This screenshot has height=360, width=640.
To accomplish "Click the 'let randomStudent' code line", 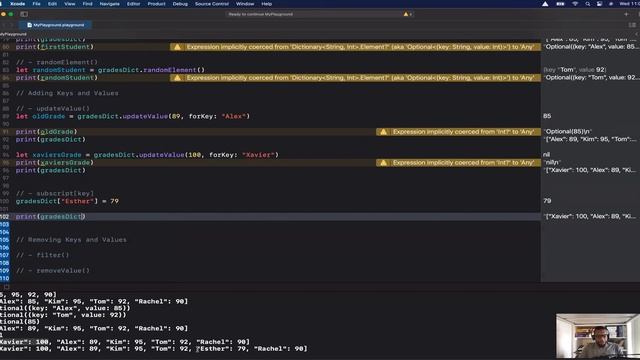I will pos(110,70).
